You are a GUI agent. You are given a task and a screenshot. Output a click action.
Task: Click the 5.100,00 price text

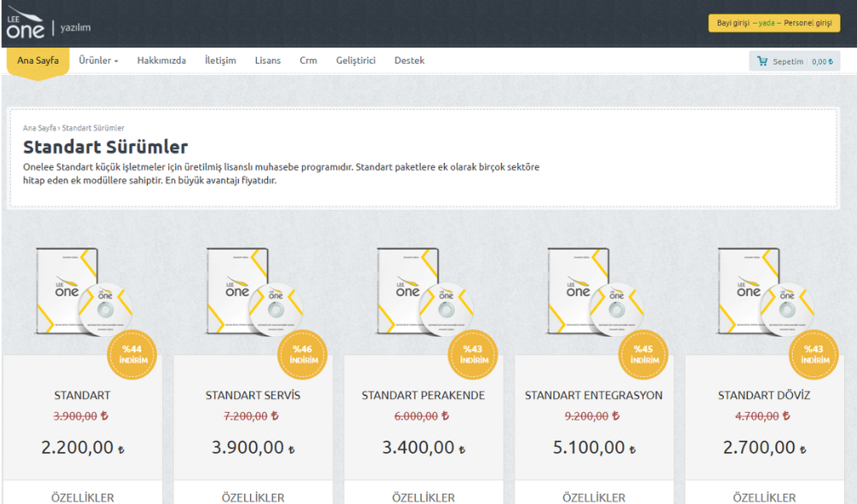click(594, 447)
